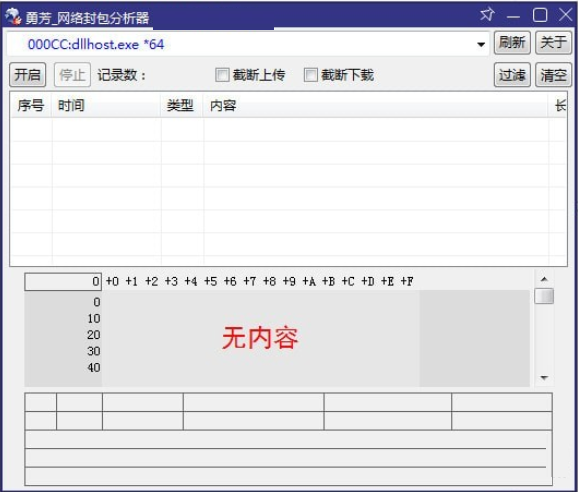Viewport: 578px width, 492px height.
Task: Click hex row offset 20
Action: point(94,335)
